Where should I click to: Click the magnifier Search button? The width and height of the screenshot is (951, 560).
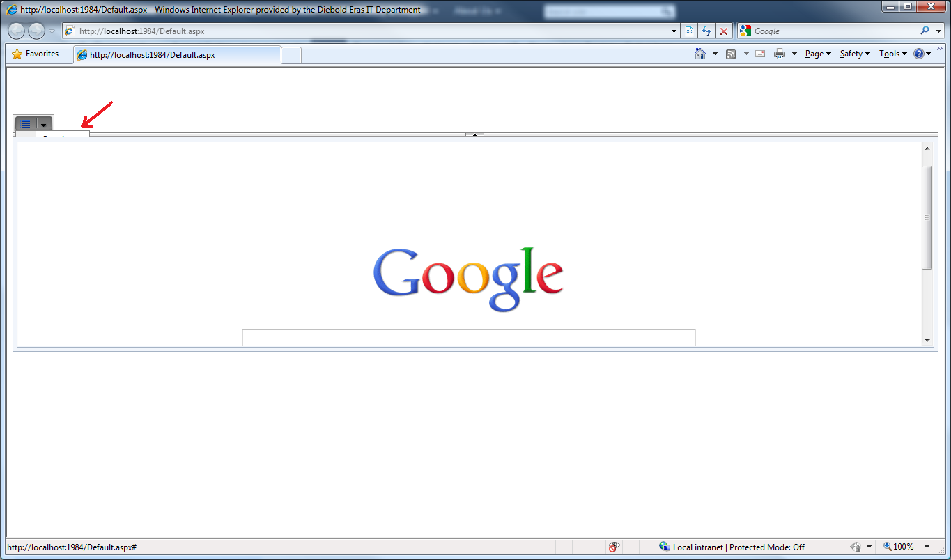[x=925, y=31]
